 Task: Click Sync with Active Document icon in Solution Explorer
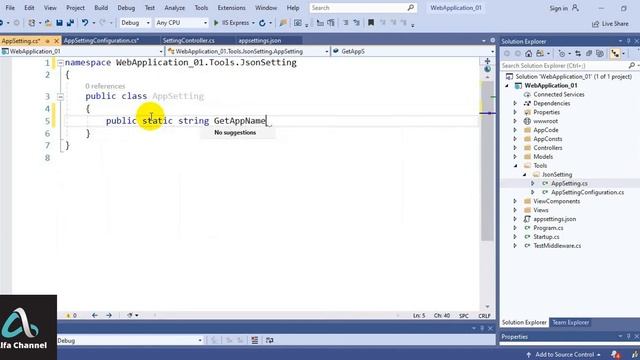pos(578,53)
